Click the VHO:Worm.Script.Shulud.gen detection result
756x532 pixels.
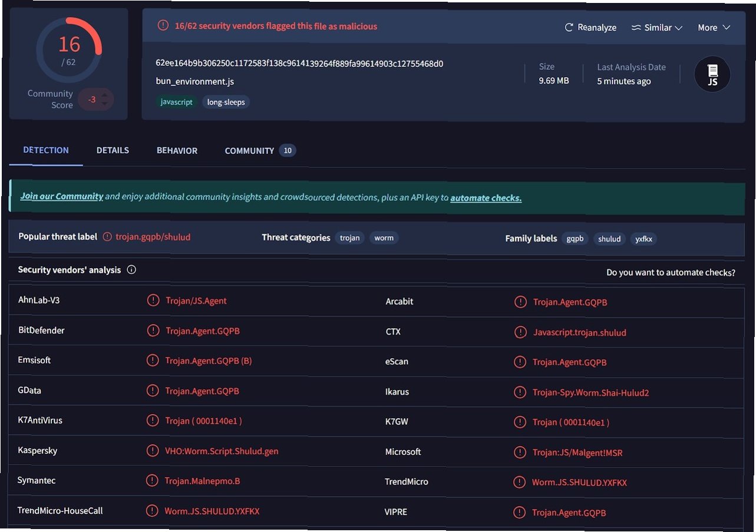pyautogui.click(x=222, y=451)
